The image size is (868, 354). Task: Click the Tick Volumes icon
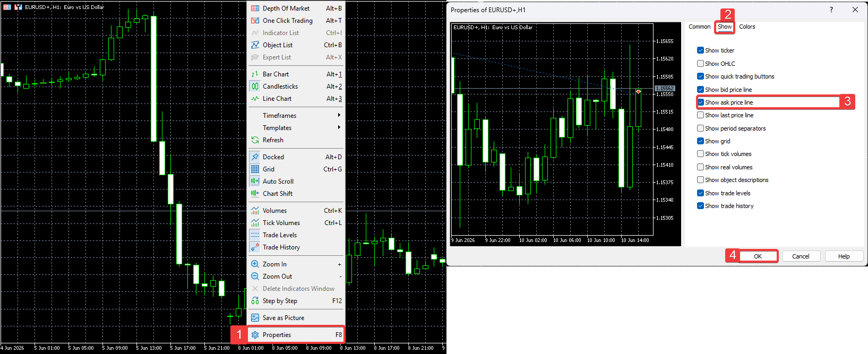click(255, 223)
